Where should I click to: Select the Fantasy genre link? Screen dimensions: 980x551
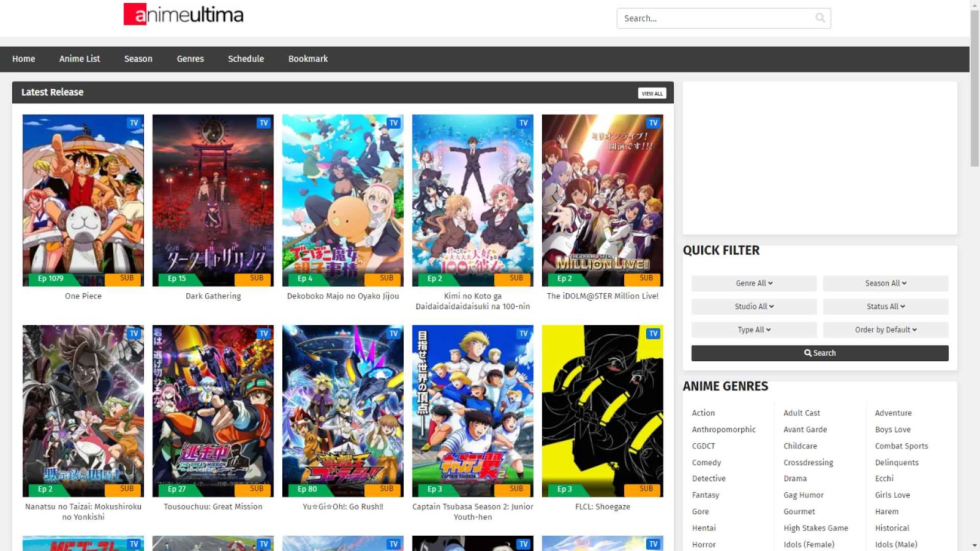point(706,495)
